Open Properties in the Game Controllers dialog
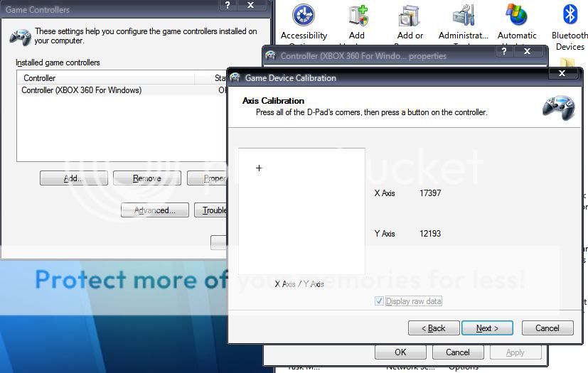The image size is (588, 373). tap(208, 178)
